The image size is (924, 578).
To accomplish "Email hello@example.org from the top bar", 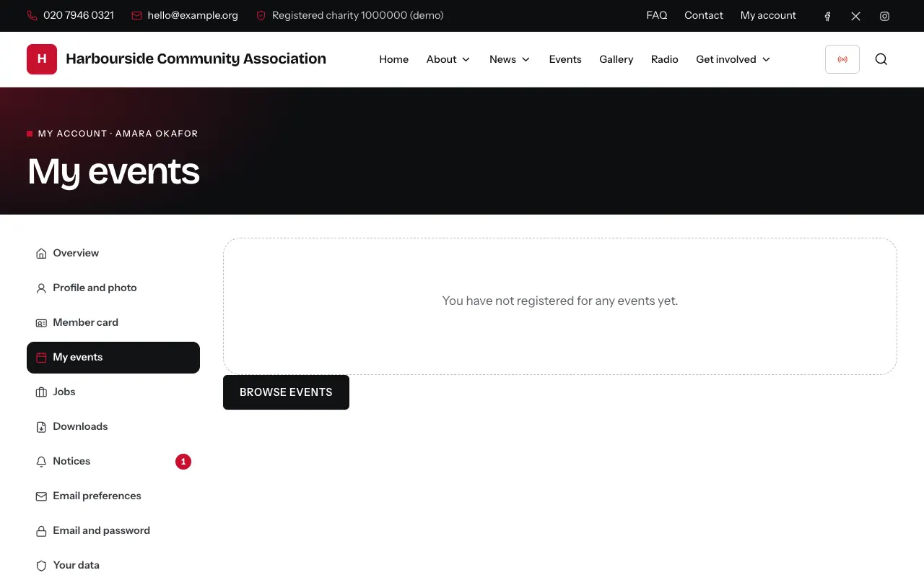I will pos(185,15).
